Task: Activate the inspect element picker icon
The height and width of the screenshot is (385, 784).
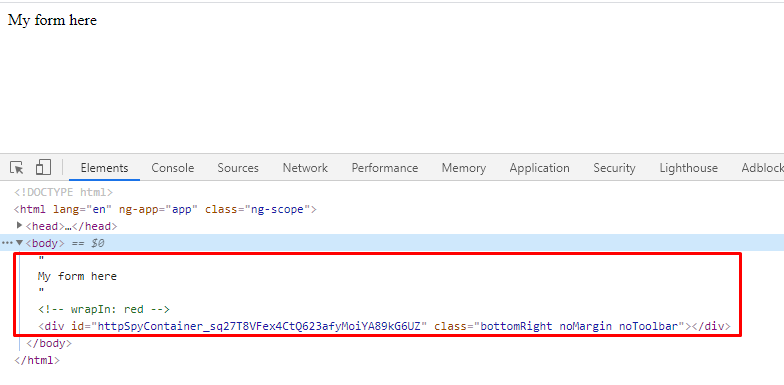Action: [17, 168]
